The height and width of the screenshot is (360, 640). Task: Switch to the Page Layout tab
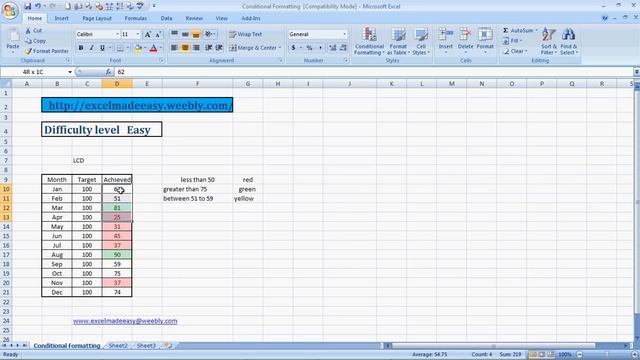(x=97, y=18)
